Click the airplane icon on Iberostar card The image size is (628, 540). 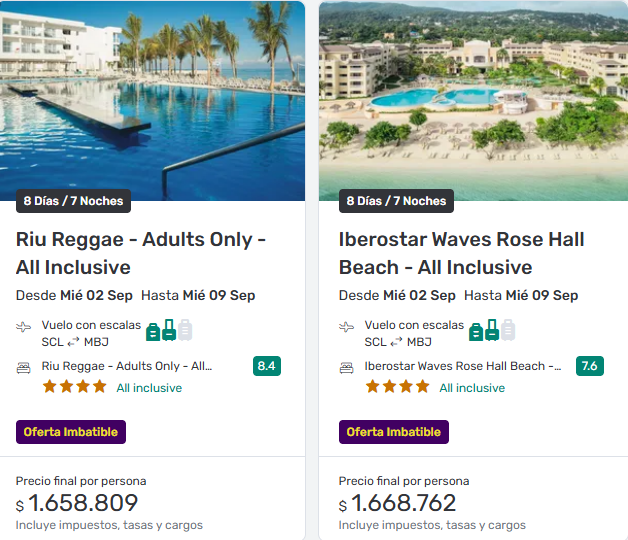(347, 327)
